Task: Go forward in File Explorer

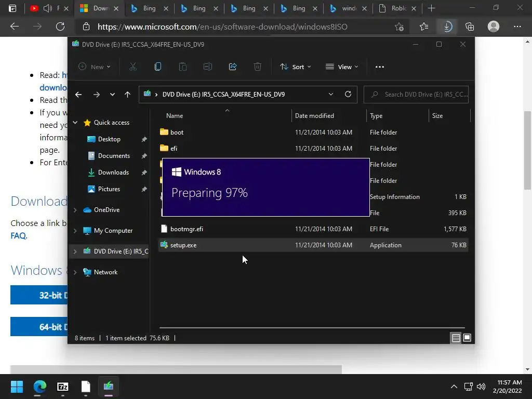Action: point(97,95)
